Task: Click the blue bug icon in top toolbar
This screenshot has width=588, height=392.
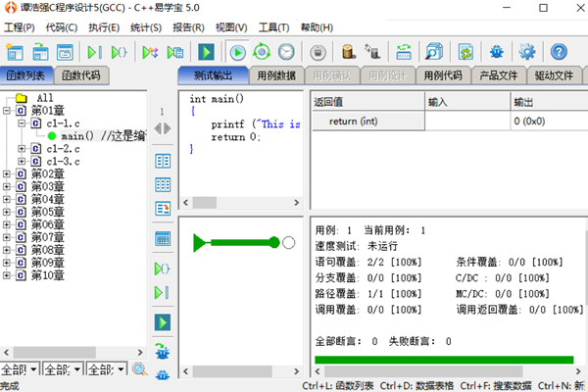Action: (497, 52)
